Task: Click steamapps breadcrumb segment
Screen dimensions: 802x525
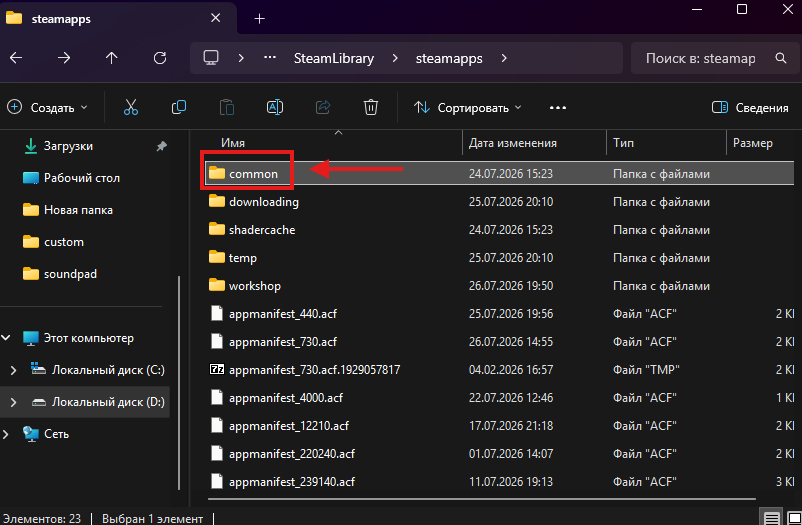Action: point(449,58)
